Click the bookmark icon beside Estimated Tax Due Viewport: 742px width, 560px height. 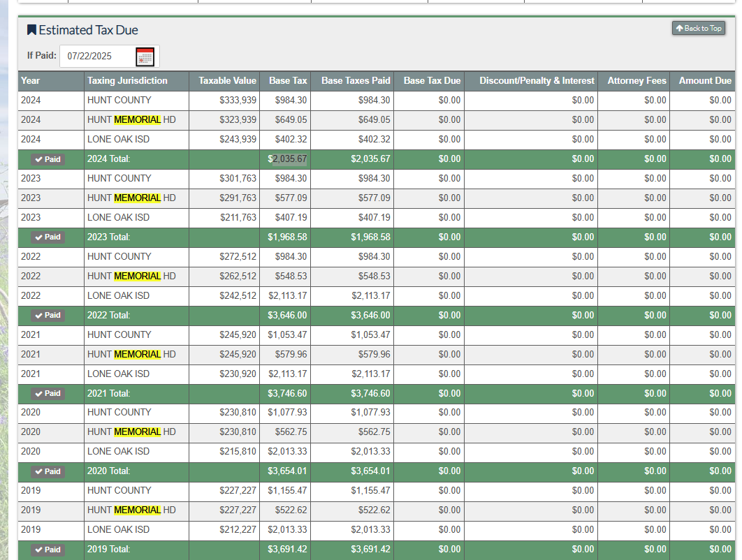[x=31, y=30]
